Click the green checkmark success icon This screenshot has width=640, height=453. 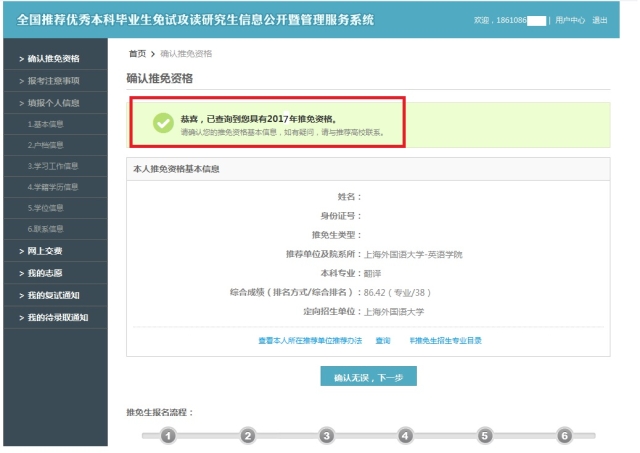pyautogui.click(x=163, y=122)
